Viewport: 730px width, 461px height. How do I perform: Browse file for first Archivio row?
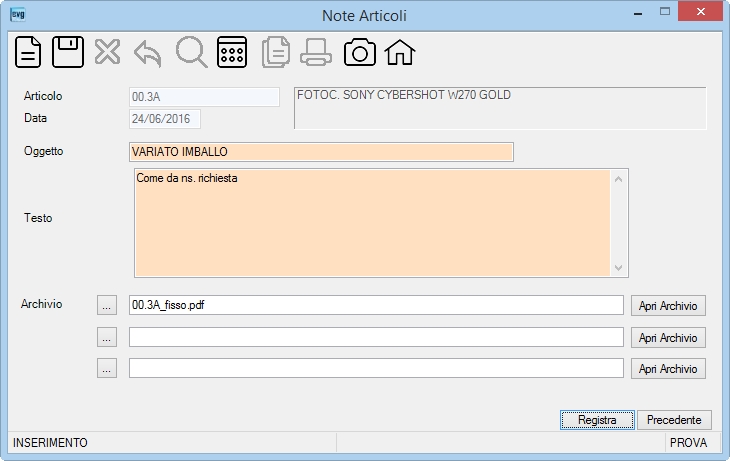pos(107,305)
